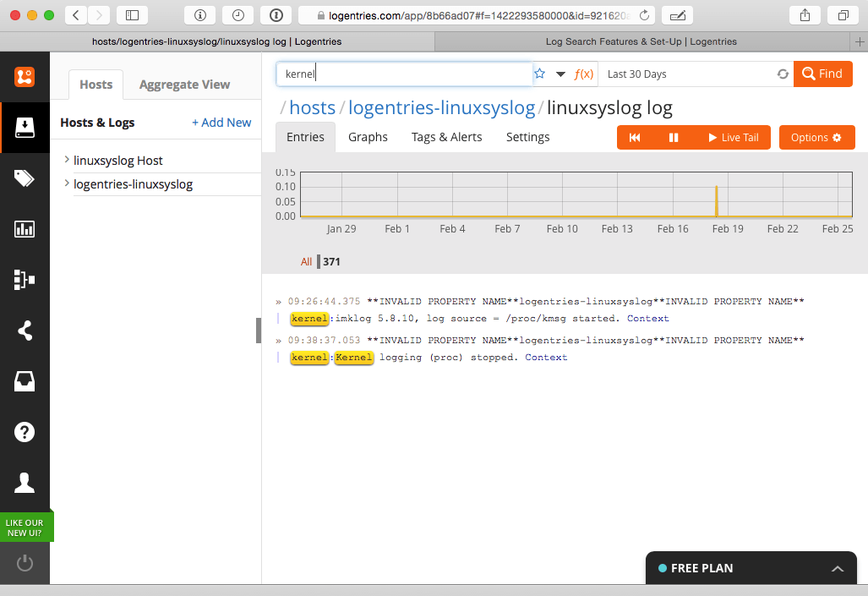Click the linuxsyslog log breadcrumb title
This screenshot has height=596, width=868.
609,107
